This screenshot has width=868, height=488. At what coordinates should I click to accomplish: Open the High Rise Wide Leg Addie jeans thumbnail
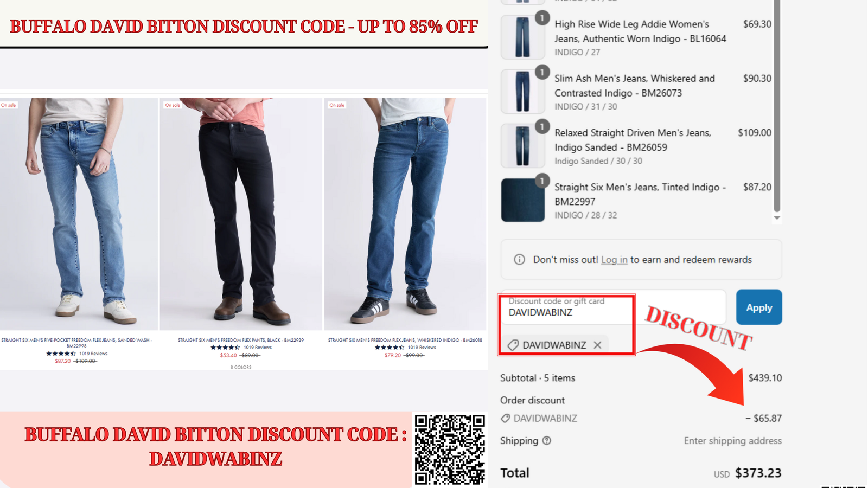click(522, 37)
